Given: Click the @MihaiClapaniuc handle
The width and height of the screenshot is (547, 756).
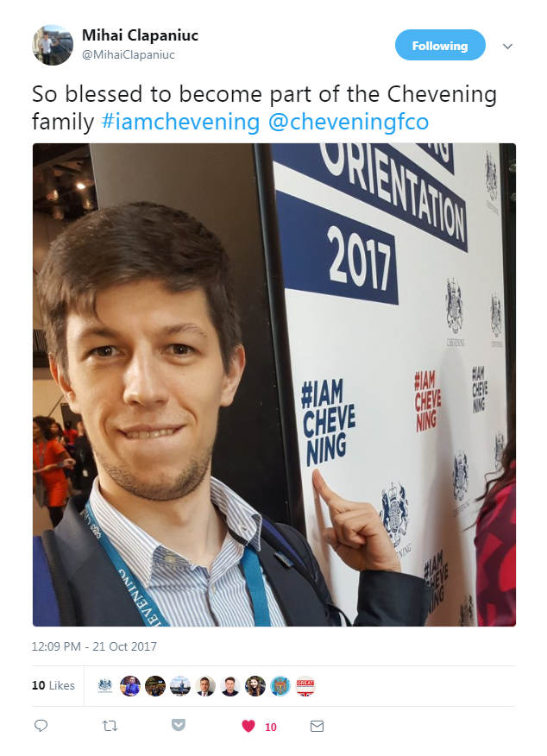Looking at the screenshot, I should point(129,54).
